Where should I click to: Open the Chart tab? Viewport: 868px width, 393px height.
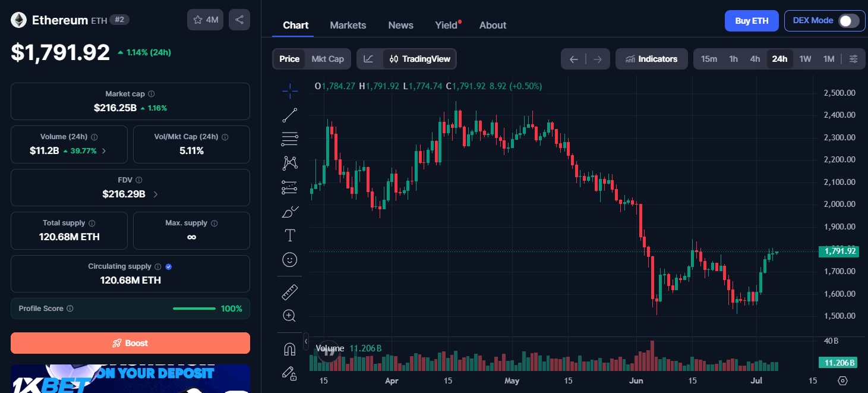tap(296, 25)
